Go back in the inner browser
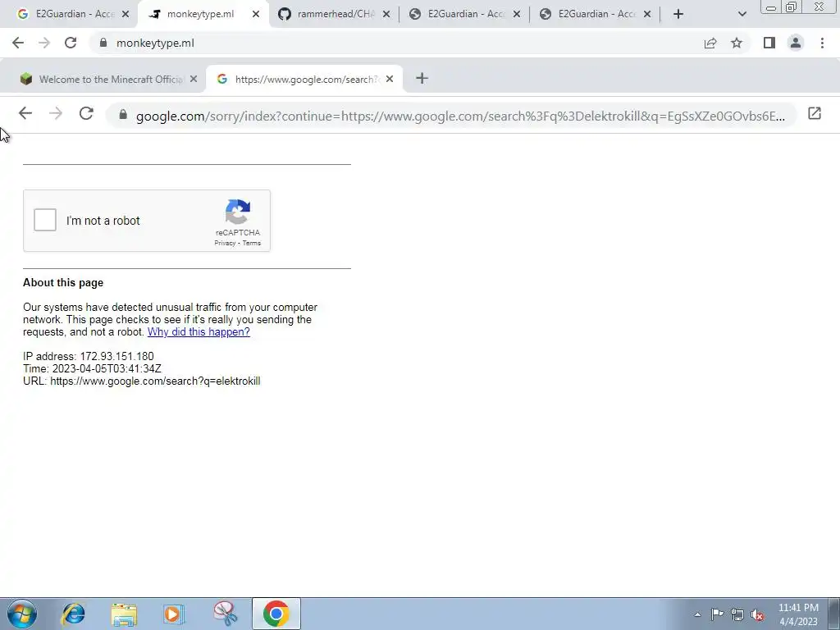 (x=25, y=113)
